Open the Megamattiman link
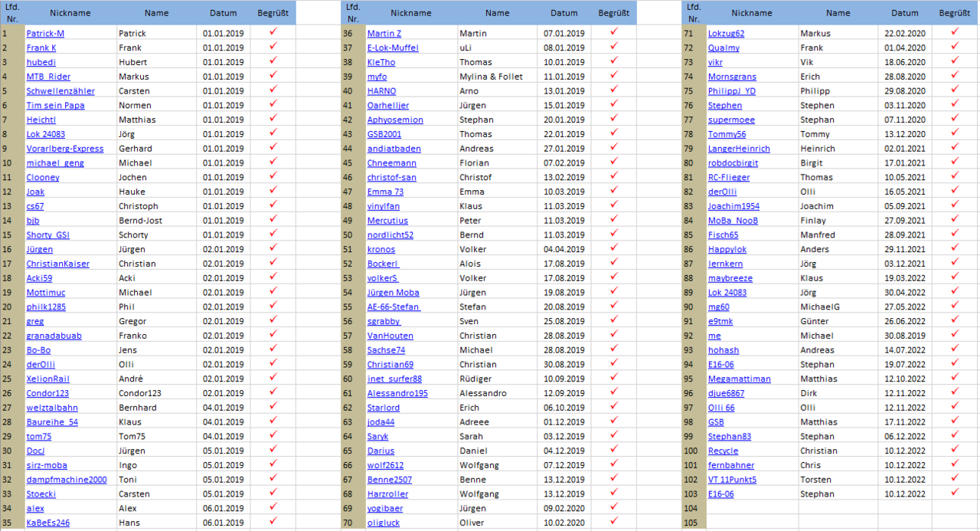 (x=739, y=379)
